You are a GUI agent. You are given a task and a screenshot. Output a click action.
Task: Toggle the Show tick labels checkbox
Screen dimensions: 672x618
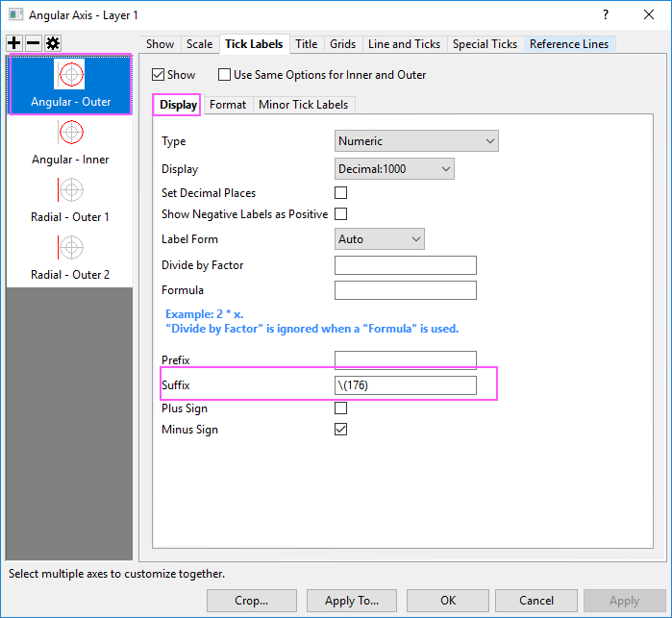[159, 74]
